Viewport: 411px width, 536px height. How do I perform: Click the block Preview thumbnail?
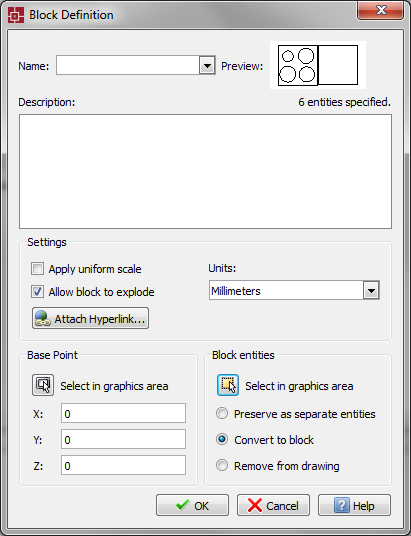pos(318,65)
